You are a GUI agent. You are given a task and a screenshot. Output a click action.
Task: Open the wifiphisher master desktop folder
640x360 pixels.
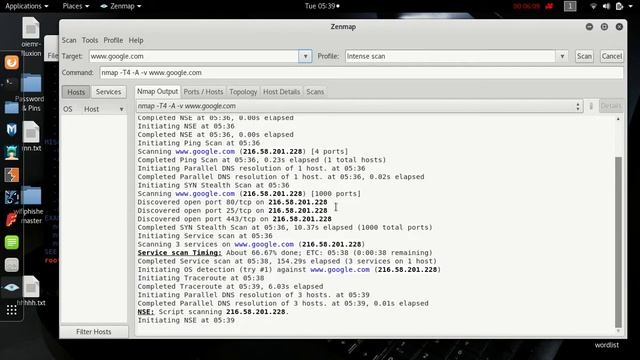(31, 205)
